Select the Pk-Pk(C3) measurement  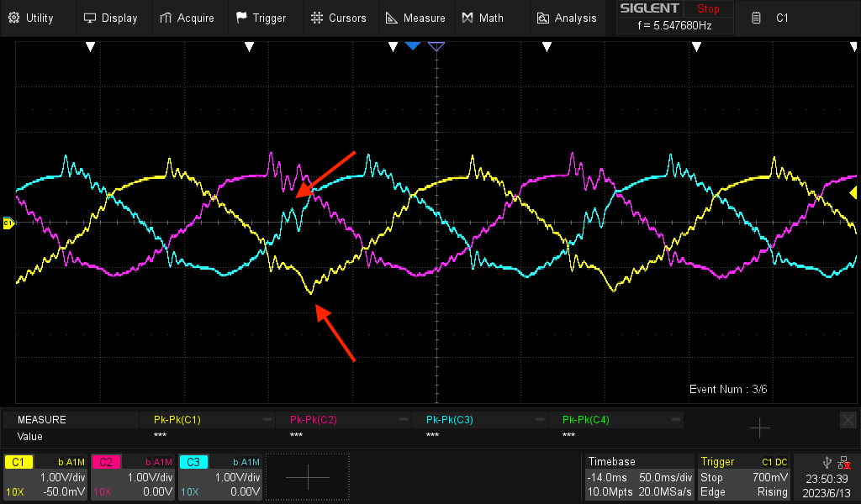pos(450,419)
